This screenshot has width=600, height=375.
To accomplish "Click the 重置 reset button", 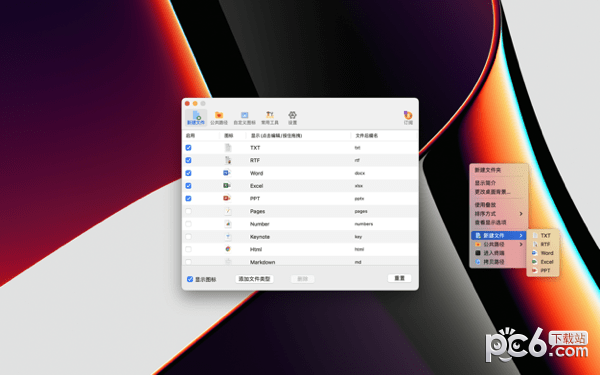I will point(399,278).
